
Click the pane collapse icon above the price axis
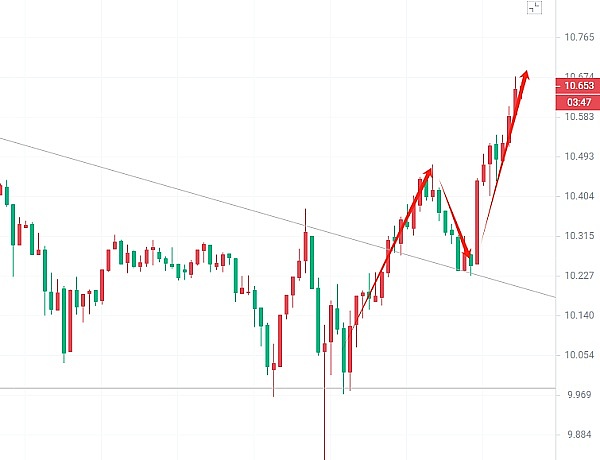(x=535, y=8)
